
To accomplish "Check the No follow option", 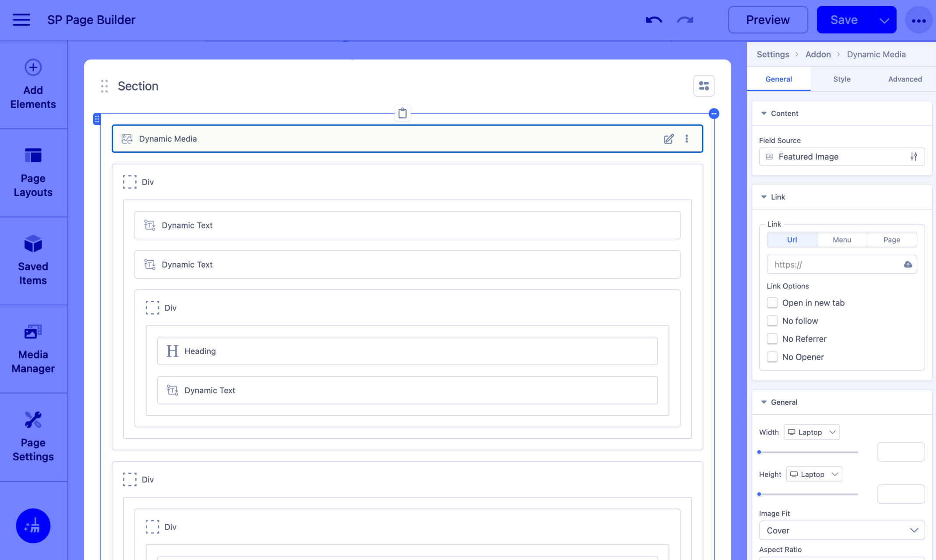I will [x=772, y=321].
